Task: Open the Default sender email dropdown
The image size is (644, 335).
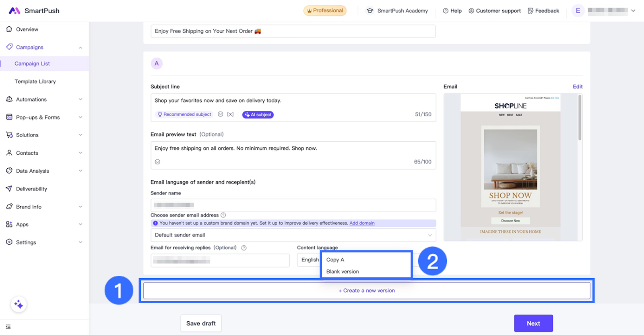Action: [x=293, y=235]
